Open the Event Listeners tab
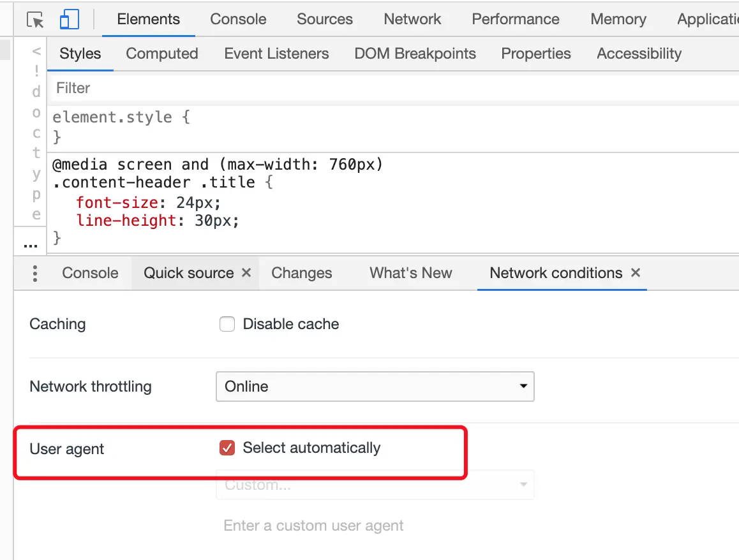 tap(276, 54)
